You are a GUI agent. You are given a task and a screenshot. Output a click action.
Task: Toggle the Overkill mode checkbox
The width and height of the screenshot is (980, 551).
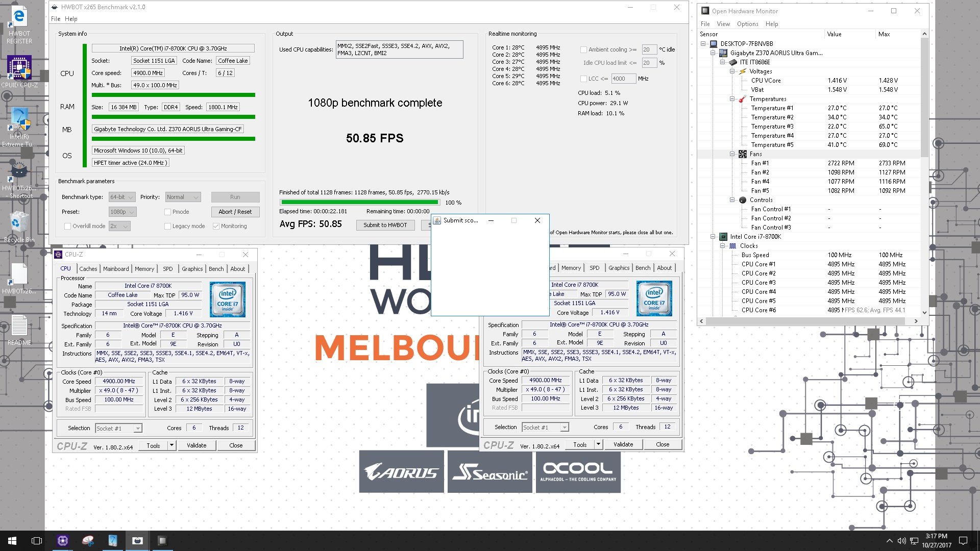point(67,226)
